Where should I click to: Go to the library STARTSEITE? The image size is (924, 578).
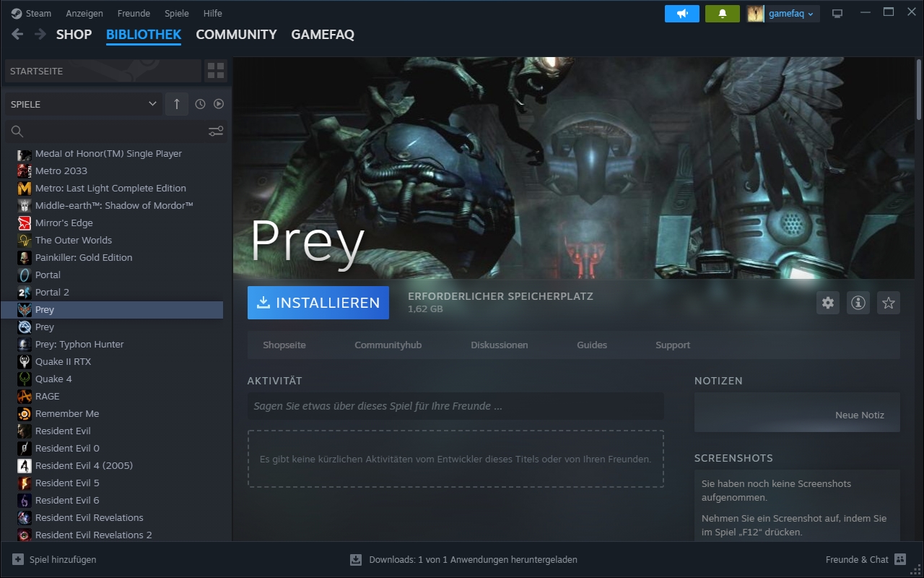[x=103, y=71]
